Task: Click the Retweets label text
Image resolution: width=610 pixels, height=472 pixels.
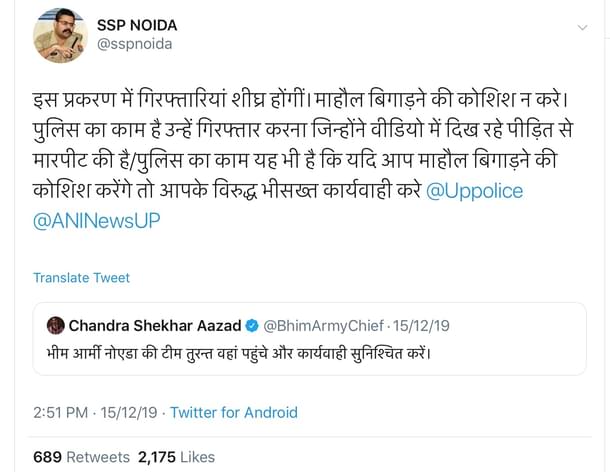Action: pyautogui.click(x=99, y=456)
